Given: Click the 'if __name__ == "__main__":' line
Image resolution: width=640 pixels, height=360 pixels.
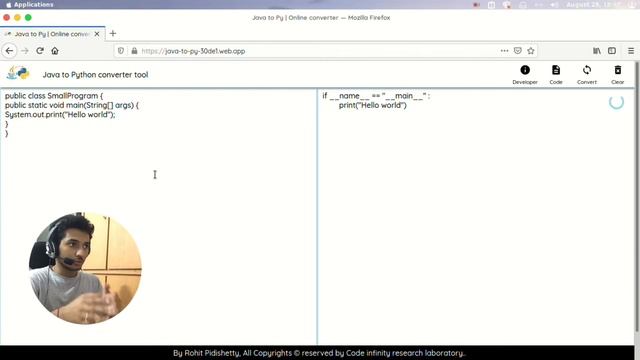Looking at the screenshot, I should (x=376, y=96).
